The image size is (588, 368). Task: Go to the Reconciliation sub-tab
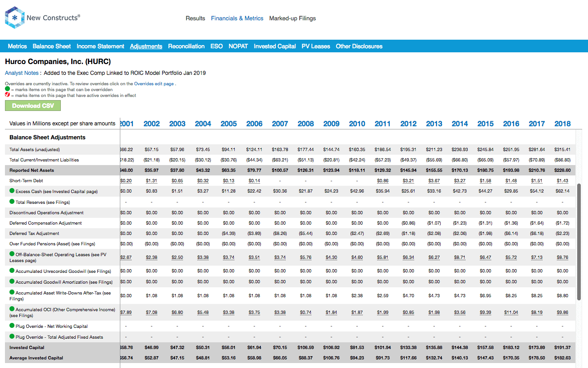tap(187, 46)
